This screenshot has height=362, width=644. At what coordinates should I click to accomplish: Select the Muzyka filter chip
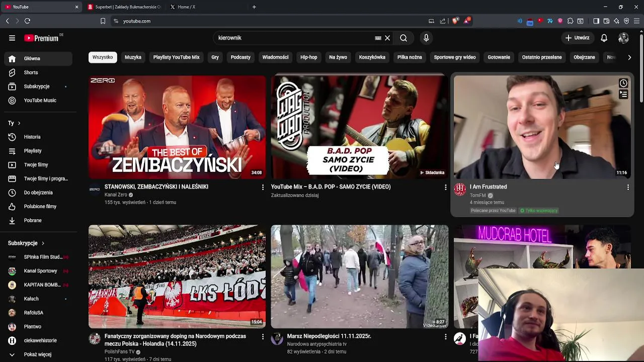[x=133, y=57]
